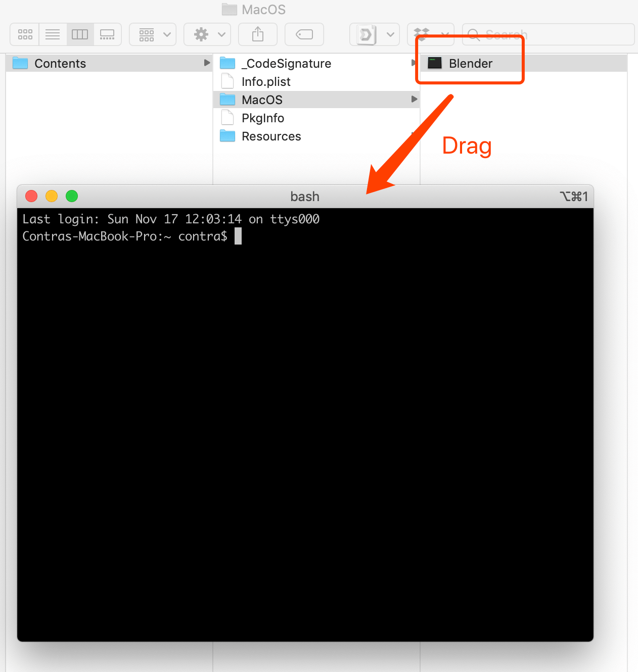
Task: Select the _CodeSignature folder
Action: point(286,63)
